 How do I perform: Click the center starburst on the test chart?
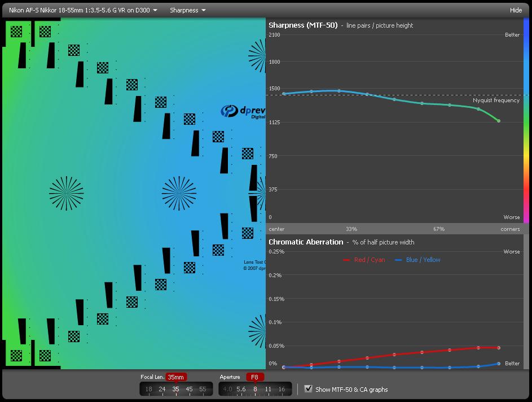click(x=179, y=193)
